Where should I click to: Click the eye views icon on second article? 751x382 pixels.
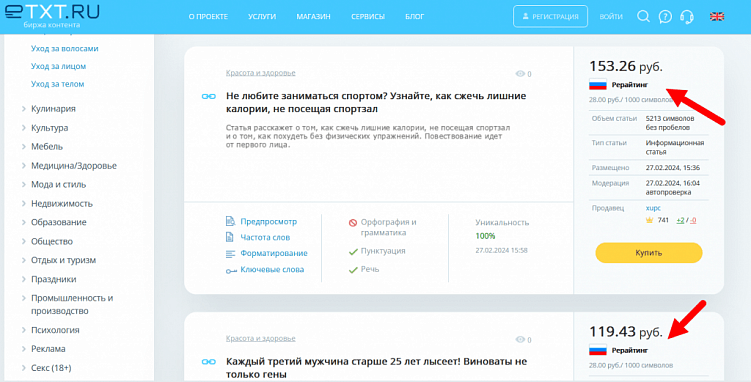[x=520, y=339]
